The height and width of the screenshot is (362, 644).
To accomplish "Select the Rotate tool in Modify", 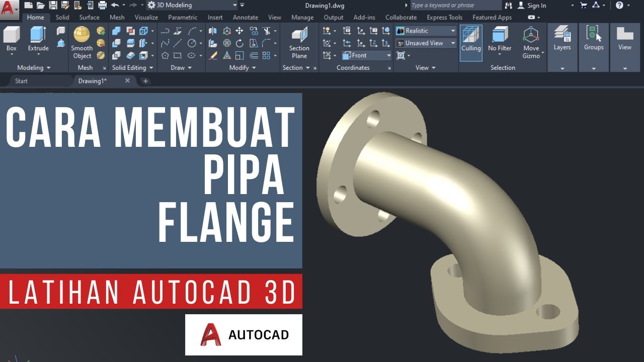I will (x=239, y=43).
